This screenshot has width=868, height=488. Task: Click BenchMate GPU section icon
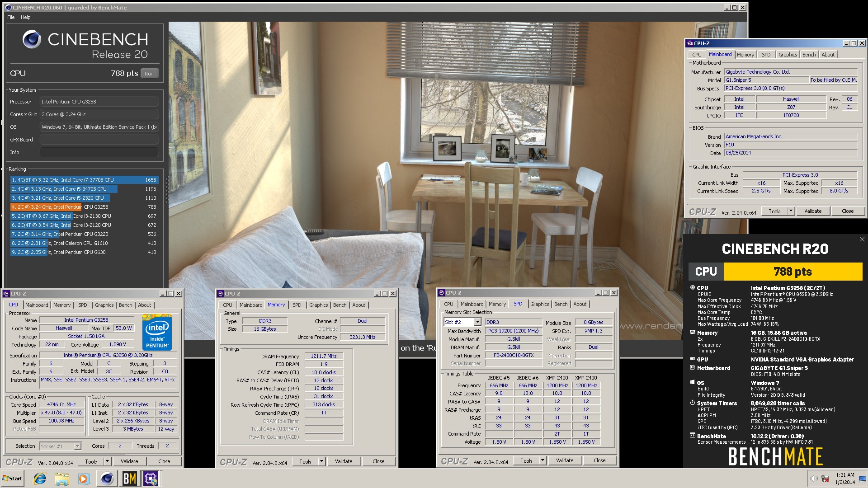tap(693, 359)
